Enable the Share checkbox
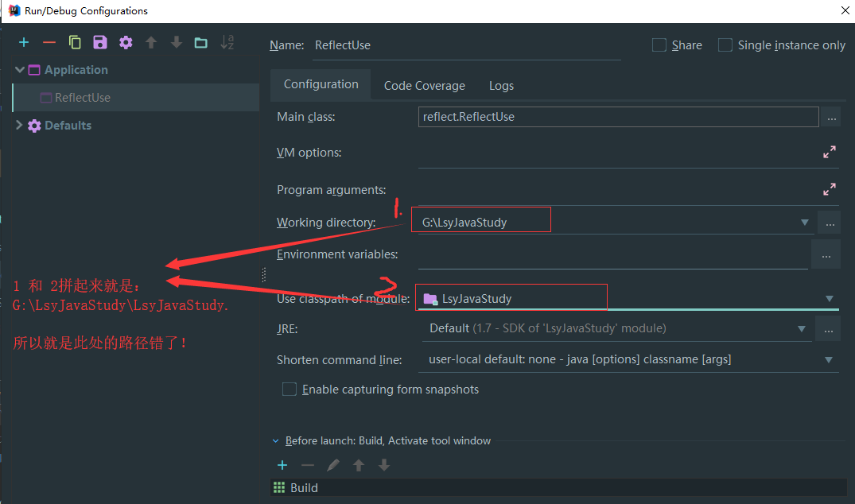855x504 pixels. tap(659, 45)
